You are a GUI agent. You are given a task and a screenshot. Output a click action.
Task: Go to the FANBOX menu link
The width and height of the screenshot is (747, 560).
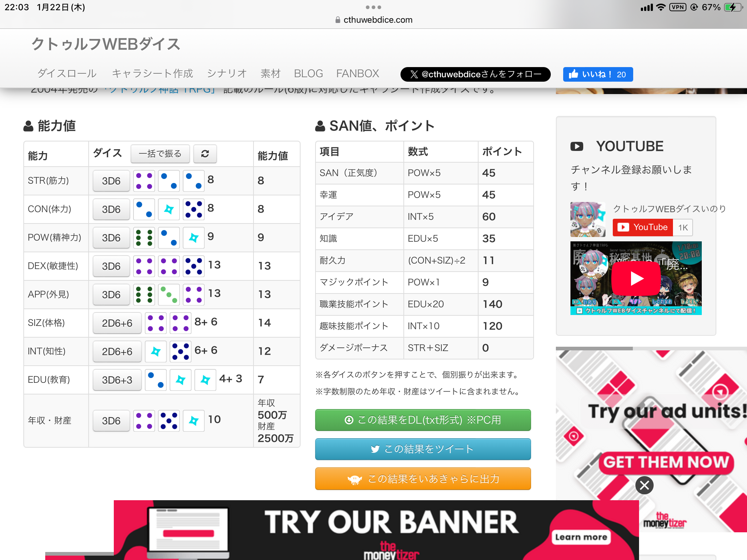pos(357,74)
